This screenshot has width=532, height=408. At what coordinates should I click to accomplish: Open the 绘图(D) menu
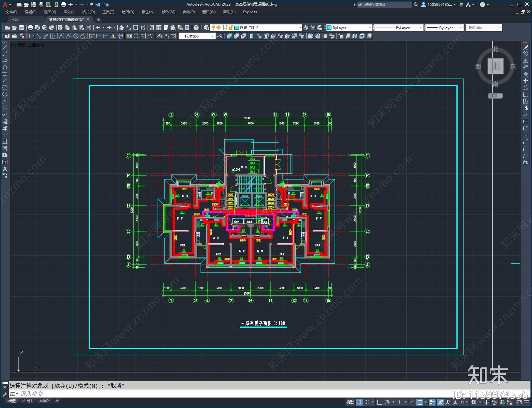[x=128, y=12]
